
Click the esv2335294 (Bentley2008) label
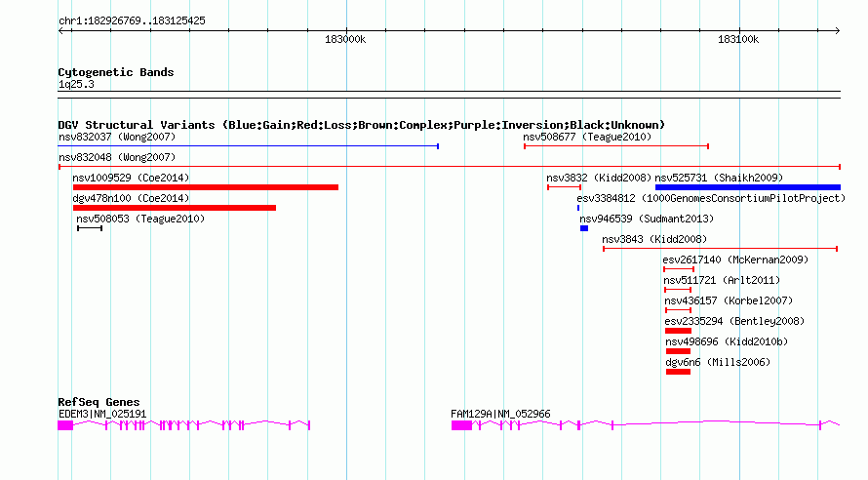coord(734,321)
